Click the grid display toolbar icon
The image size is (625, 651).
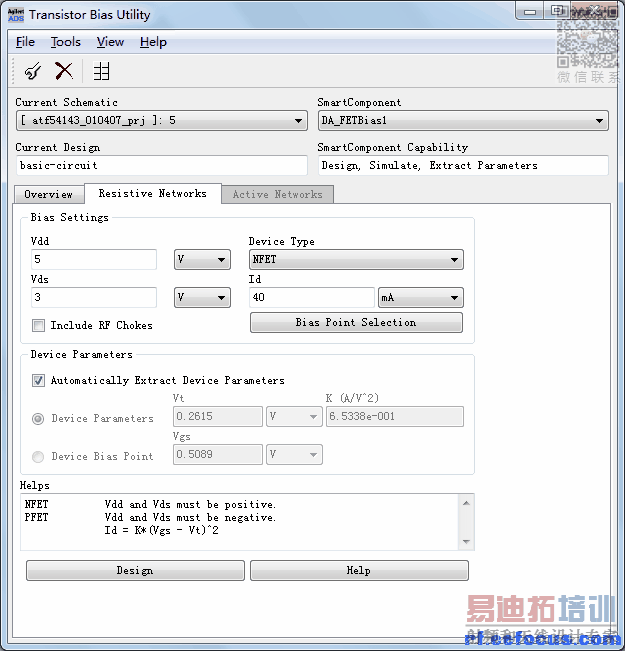(101, 71)
